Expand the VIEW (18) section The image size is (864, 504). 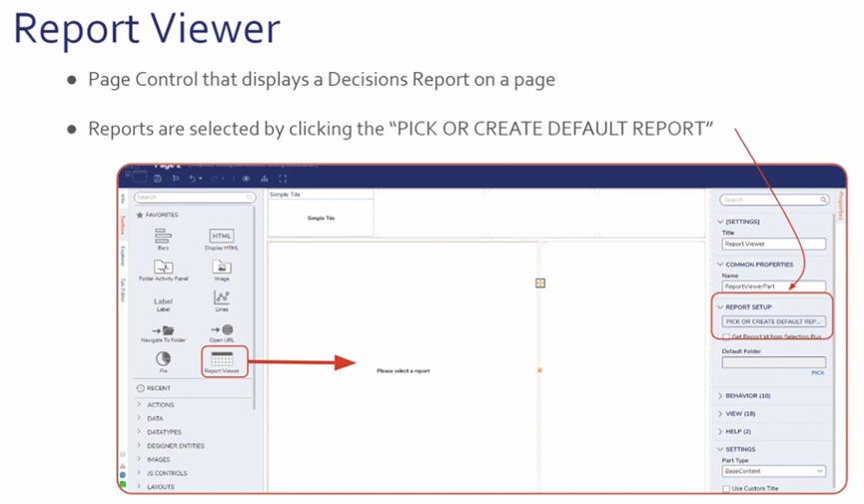click(720, 413)
